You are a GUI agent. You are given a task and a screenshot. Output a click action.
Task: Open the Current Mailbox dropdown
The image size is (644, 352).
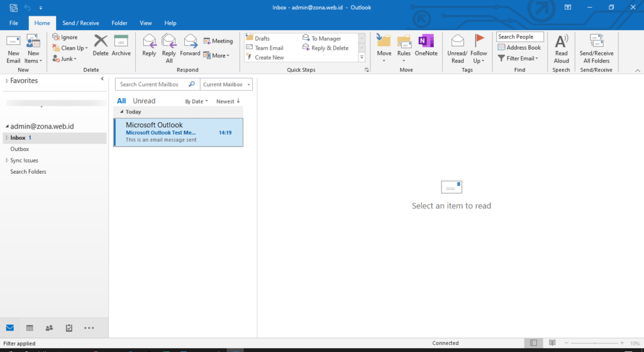point(226,84)
